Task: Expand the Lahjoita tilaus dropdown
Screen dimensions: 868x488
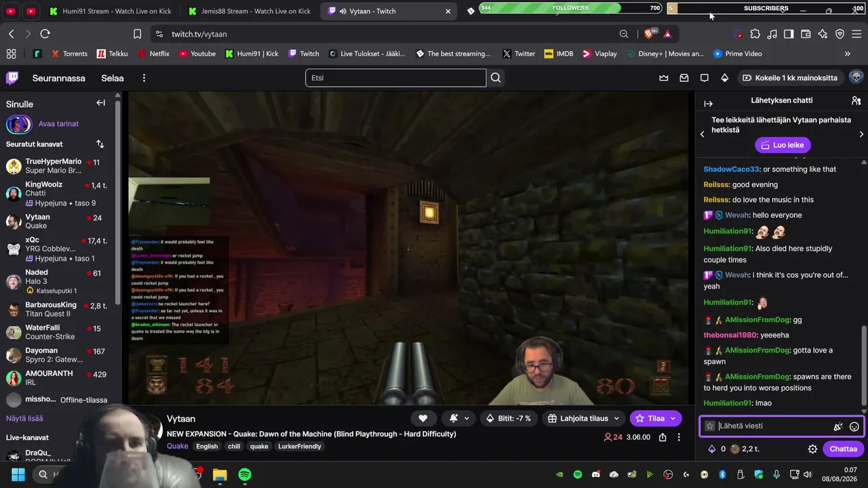Action: [x=584, y=418]
